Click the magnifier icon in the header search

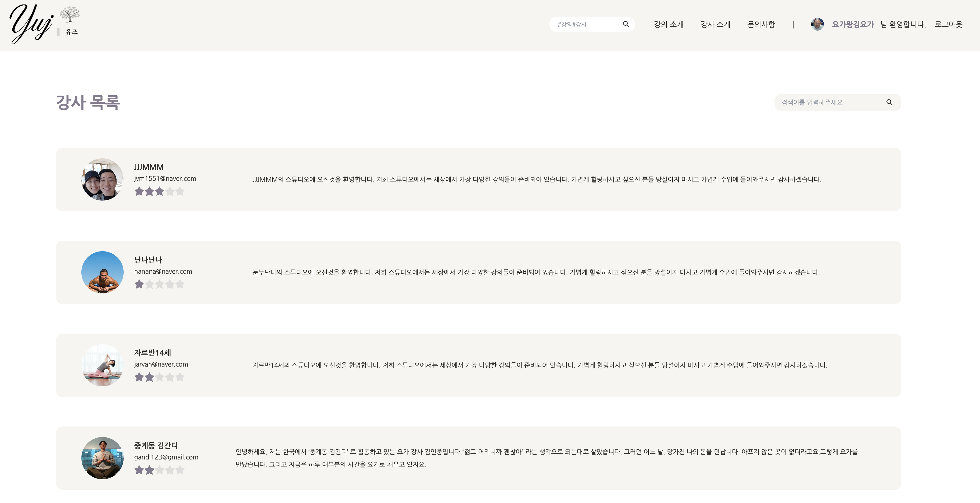coord(626,24)
